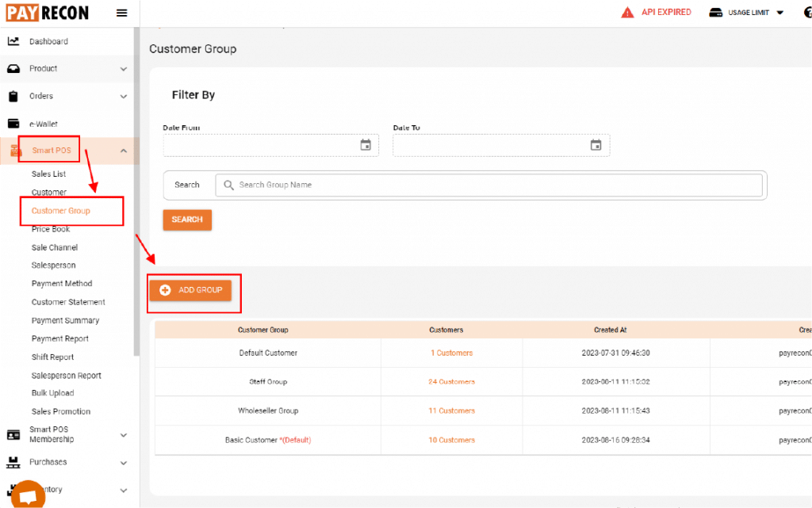Select the Customer Group submenu item

60,211
